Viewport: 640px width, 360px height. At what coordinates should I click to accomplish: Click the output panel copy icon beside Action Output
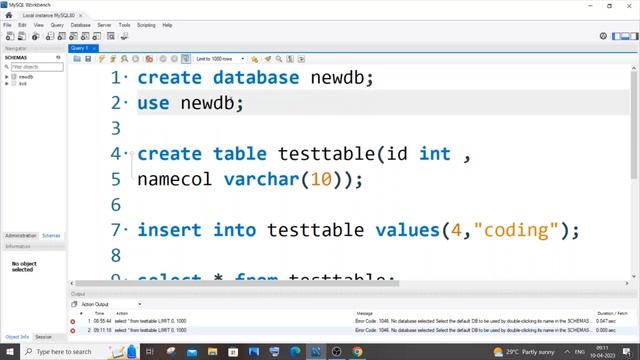click(x=74, y=304)
